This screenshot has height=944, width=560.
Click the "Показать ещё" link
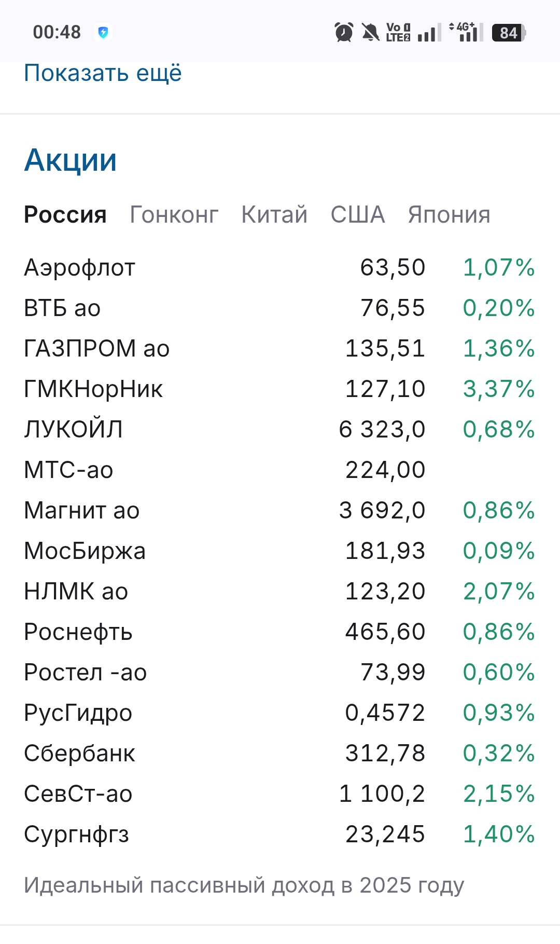(103, 73)
